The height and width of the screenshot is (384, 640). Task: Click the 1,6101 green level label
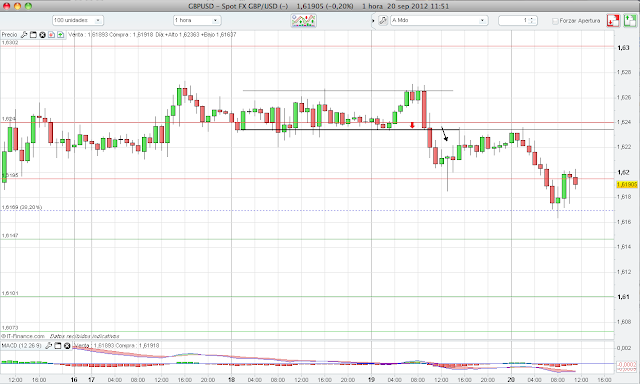click(10, 293)
